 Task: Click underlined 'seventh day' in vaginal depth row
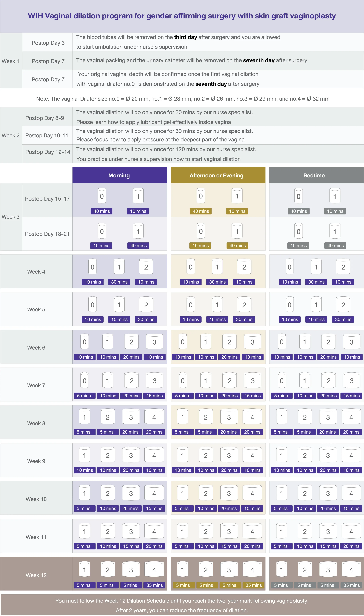click(211, 84)
